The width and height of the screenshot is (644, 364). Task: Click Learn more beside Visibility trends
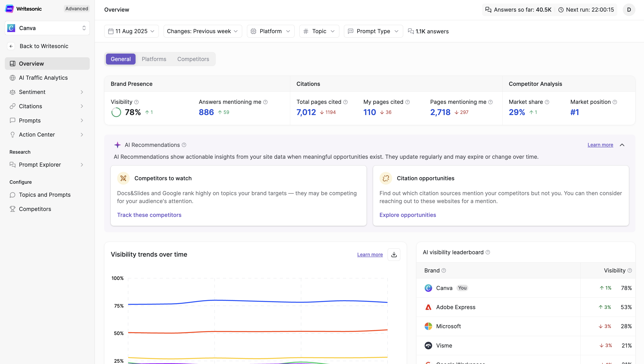[x=370, y=254]
